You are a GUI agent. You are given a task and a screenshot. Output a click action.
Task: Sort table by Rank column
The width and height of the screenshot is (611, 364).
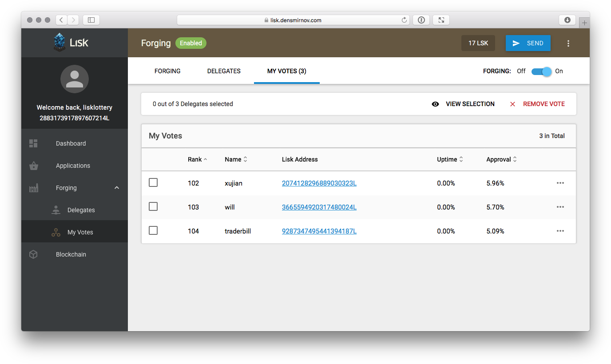pos(198,159)
